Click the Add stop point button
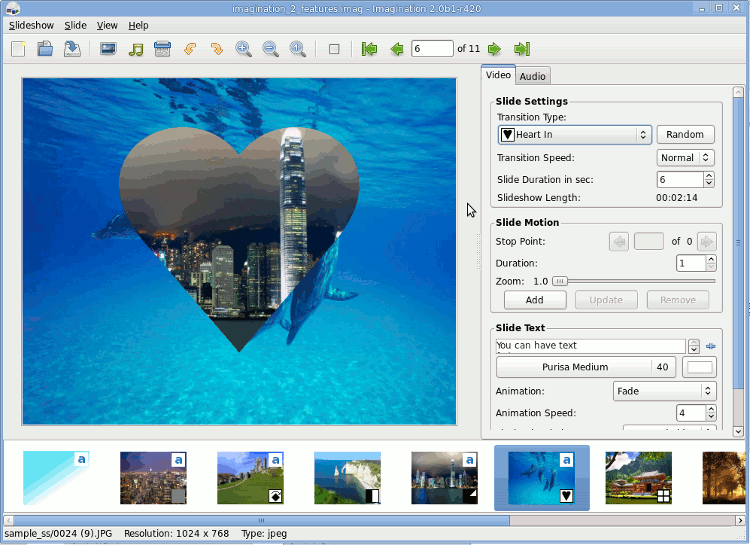Image resolution: width=750 pixels, height=545 pixels. click(x=534, y=300)
